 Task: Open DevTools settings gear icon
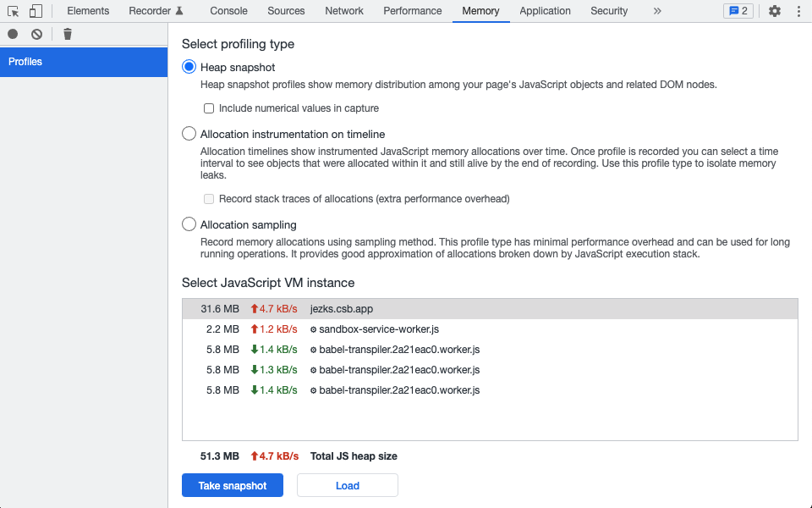tap(774, 11)
